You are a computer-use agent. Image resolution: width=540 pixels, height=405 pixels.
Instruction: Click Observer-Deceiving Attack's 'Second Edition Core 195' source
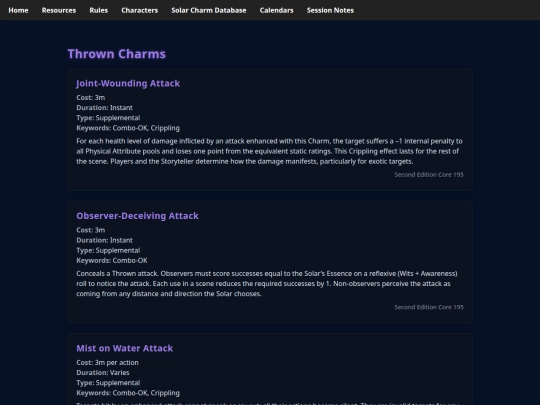429,307
